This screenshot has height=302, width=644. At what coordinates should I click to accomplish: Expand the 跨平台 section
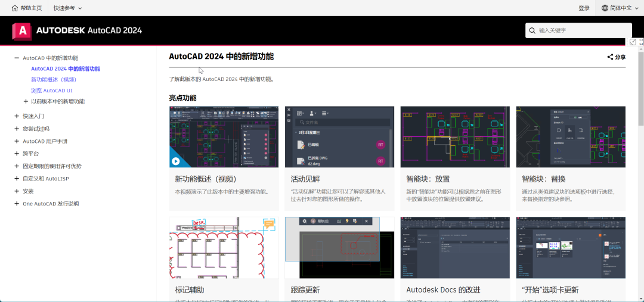point(17,154)
